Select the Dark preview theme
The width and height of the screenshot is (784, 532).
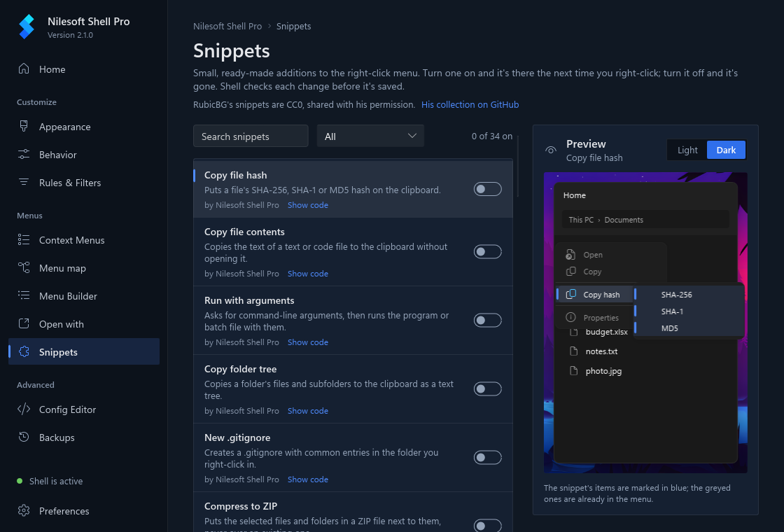pyautogui.click(x=725, y=150)
